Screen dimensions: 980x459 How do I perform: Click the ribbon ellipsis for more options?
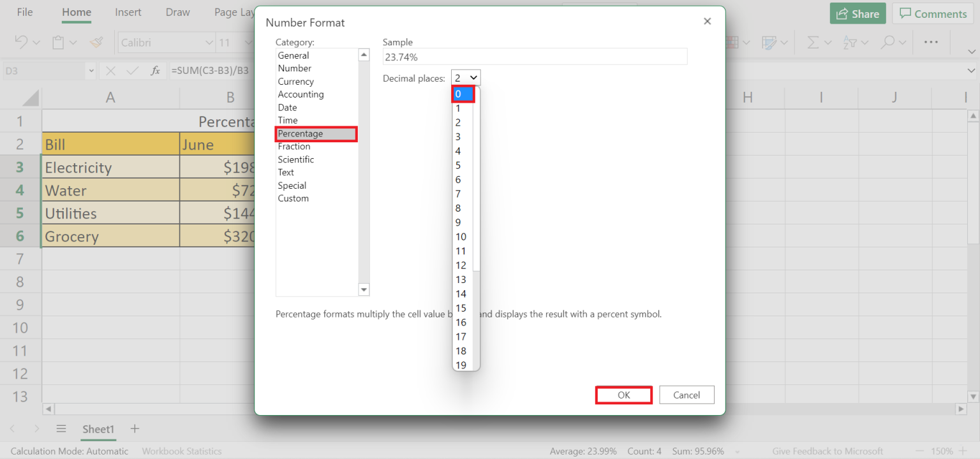(931, 42)
